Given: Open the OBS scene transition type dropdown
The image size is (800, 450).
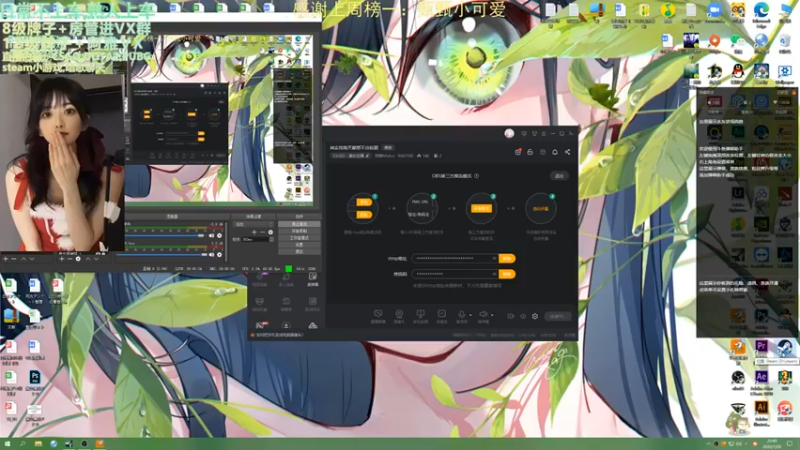Looking at the screenshot, I should click(x=253, y=224).
